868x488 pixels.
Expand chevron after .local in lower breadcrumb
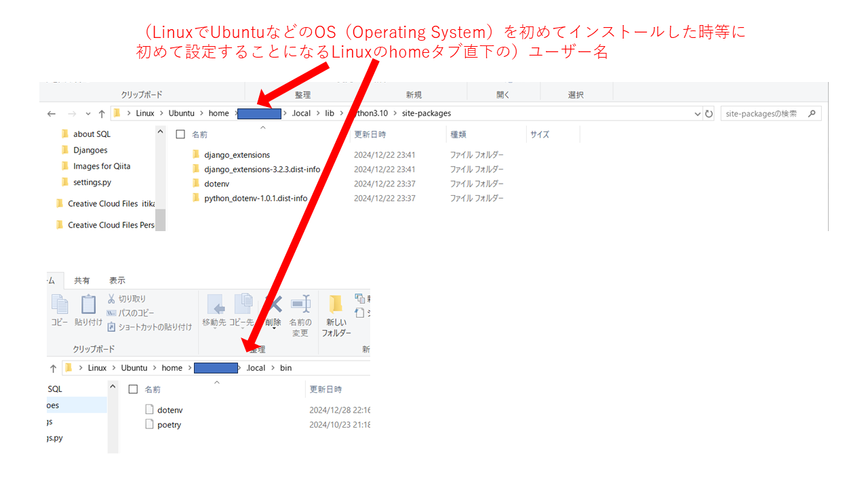click(273, 368)
